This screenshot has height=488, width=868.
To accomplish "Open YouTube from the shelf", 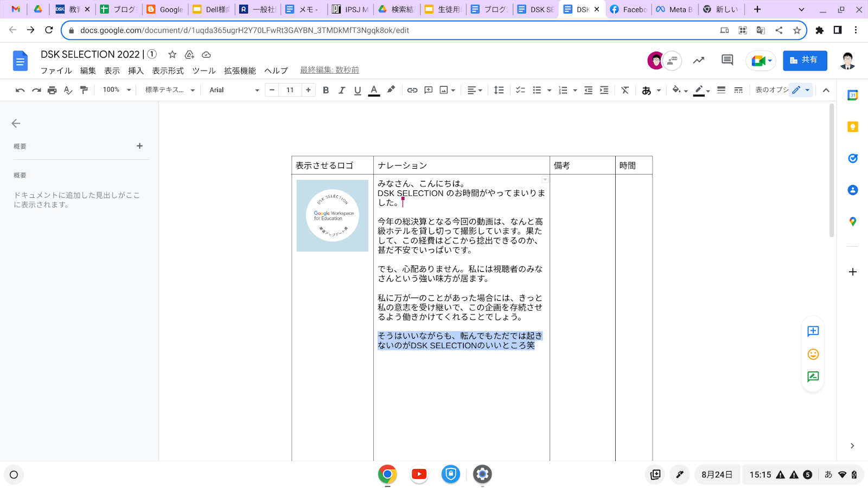I will [x=419, y=474].
